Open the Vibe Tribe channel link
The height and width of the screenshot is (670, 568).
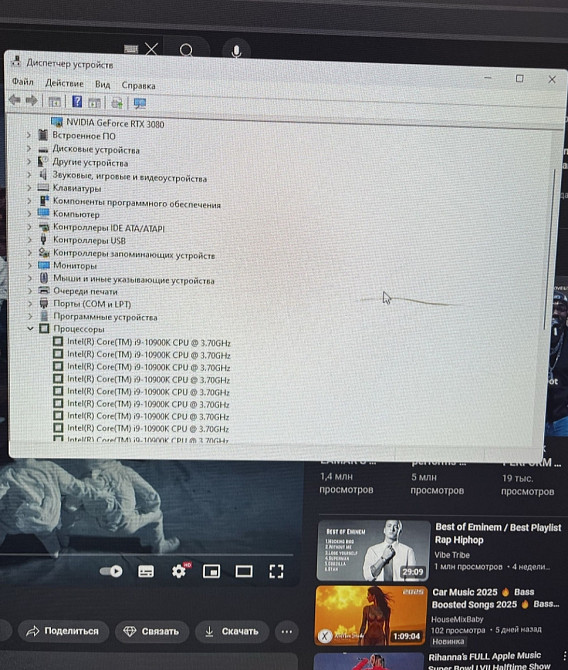pos(452,555)
